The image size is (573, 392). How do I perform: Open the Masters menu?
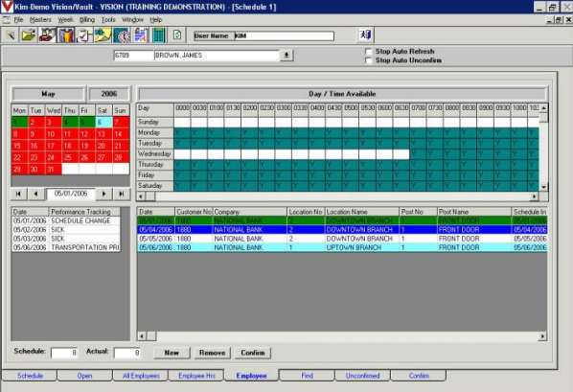(x=40, y=20)
